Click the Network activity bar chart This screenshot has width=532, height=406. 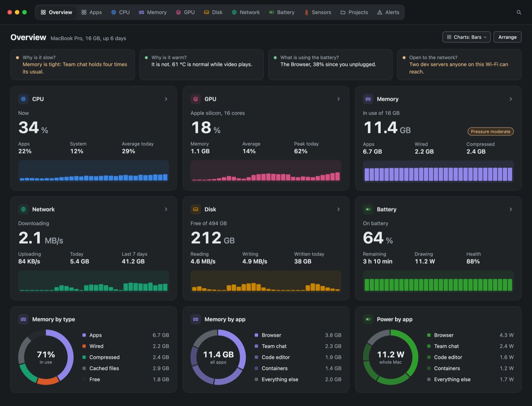(93, 281)
